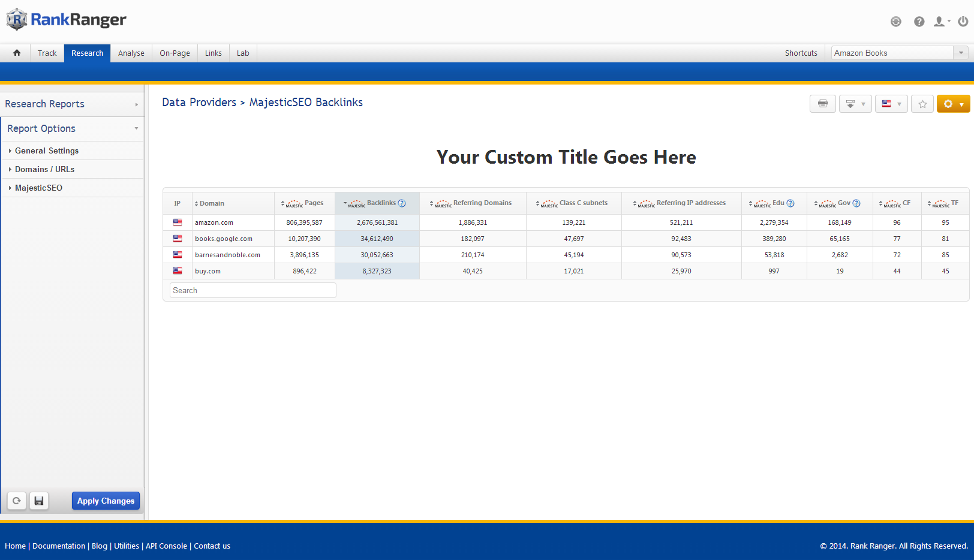
Task: Click the save floppy disk icon
Action: (39, 501)
